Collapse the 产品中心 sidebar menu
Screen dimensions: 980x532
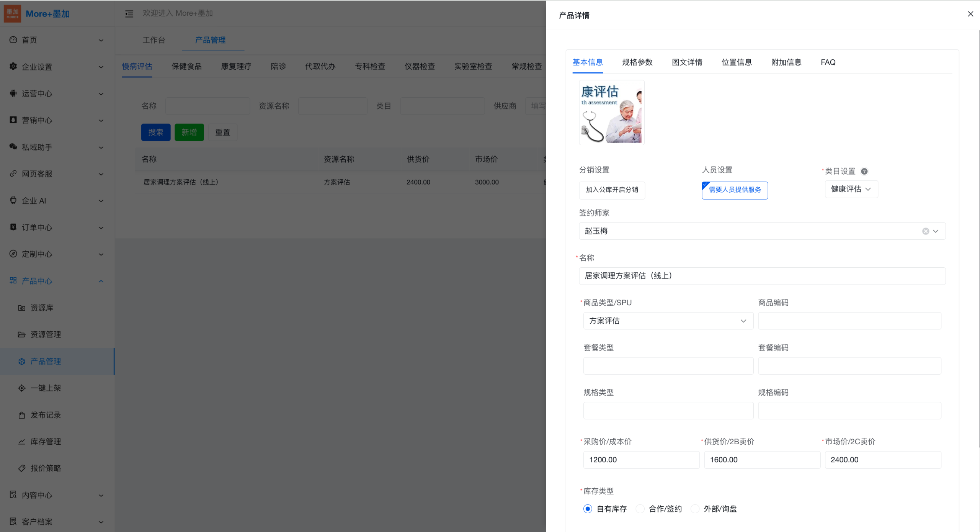101,281
